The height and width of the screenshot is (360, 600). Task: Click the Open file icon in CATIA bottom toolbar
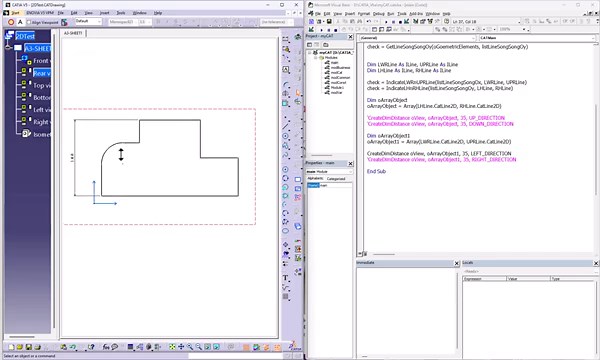coord(20,347)
